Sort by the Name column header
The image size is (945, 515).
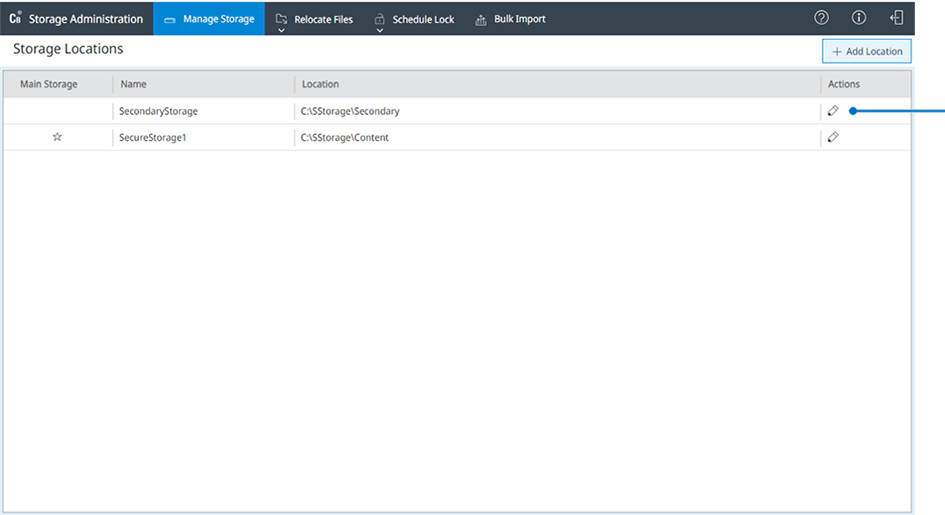coord(133,84)
